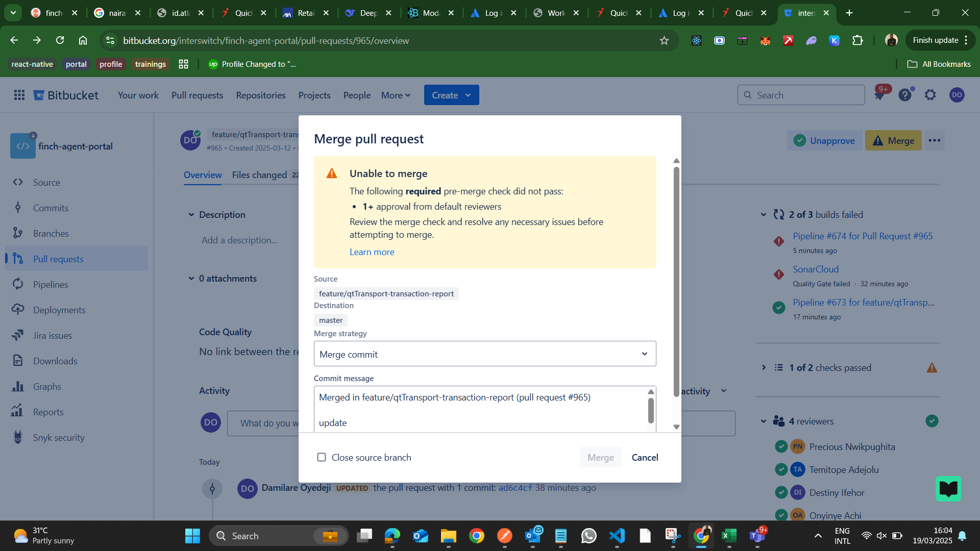Click the Deployments cloud icon in sidebar

pos(18,310)
